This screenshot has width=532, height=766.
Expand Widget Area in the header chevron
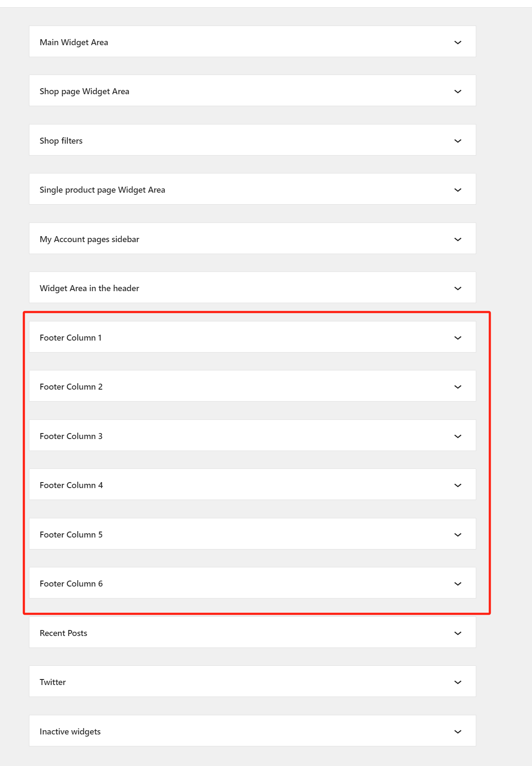pos(458,289)
